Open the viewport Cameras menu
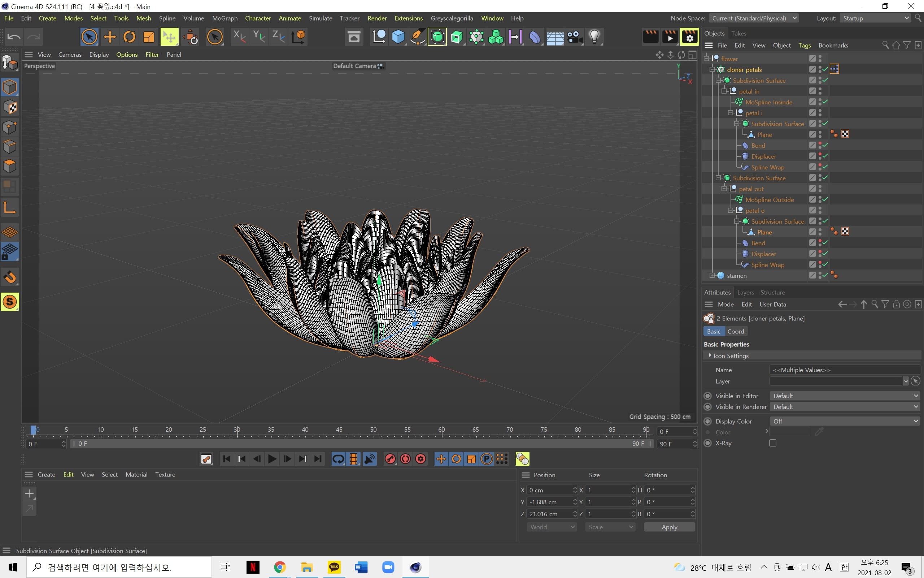 coord(70,55)
